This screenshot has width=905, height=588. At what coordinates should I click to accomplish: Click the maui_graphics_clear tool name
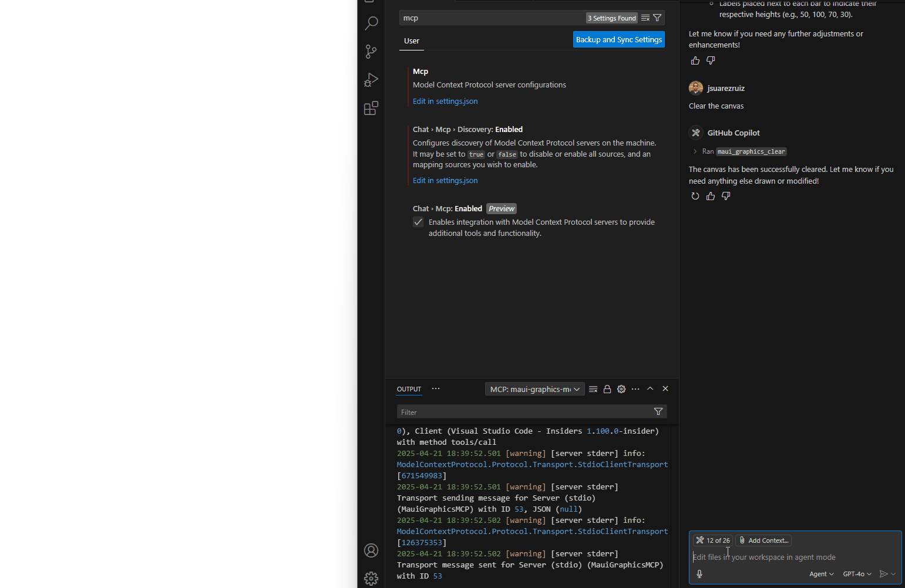[751, 151]
